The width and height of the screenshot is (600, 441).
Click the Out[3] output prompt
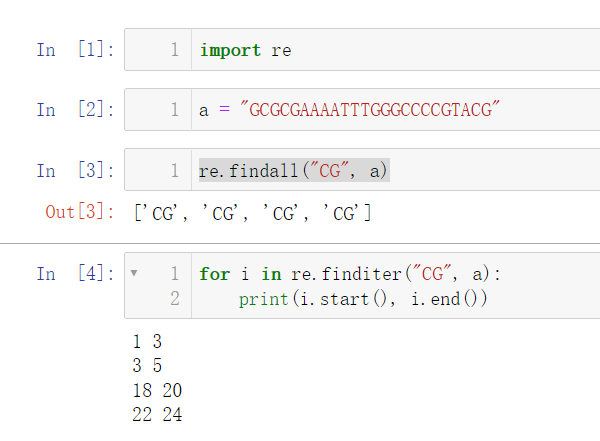click(x=80, y=212)
